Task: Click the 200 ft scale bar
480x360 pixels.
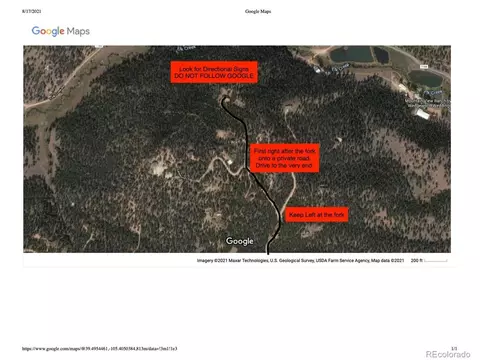Action: (429, 260)
